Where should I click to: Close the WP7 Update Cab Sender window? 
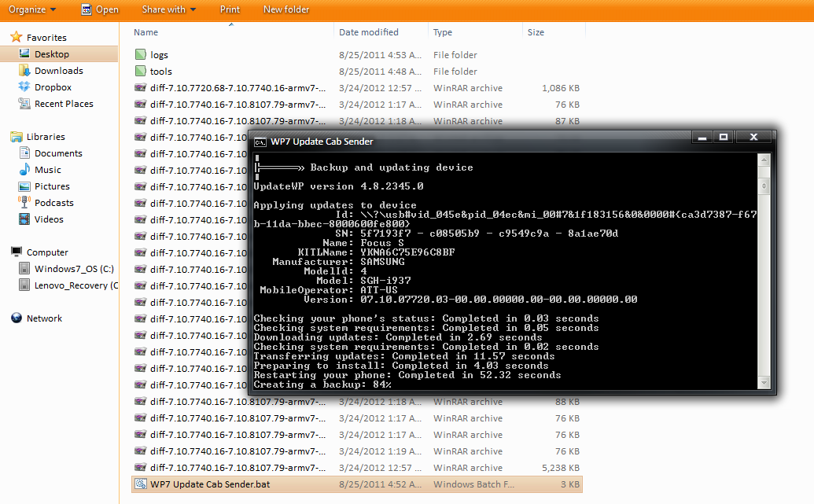[x=753, y=138]
